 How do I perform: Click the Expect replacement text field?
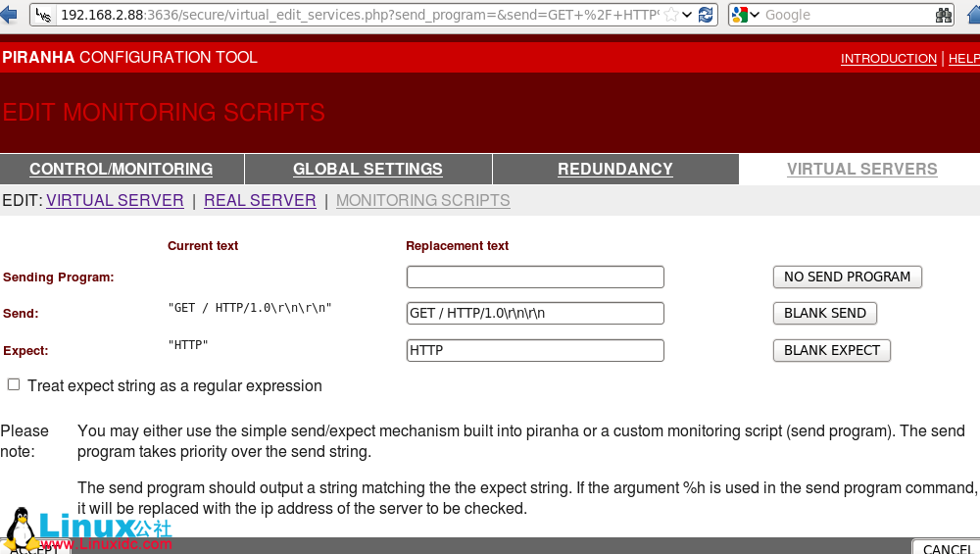pos(535,350)
